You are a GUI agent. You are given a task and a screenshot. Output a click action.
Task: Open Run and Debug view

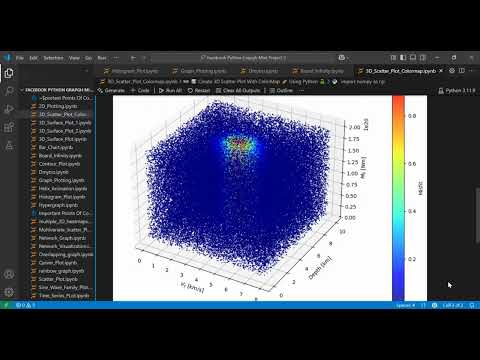[9, 109]
